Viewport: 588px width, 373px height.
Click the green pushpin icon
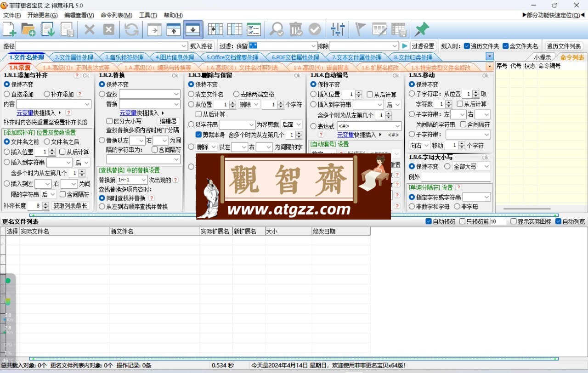(x=421, y=29)
